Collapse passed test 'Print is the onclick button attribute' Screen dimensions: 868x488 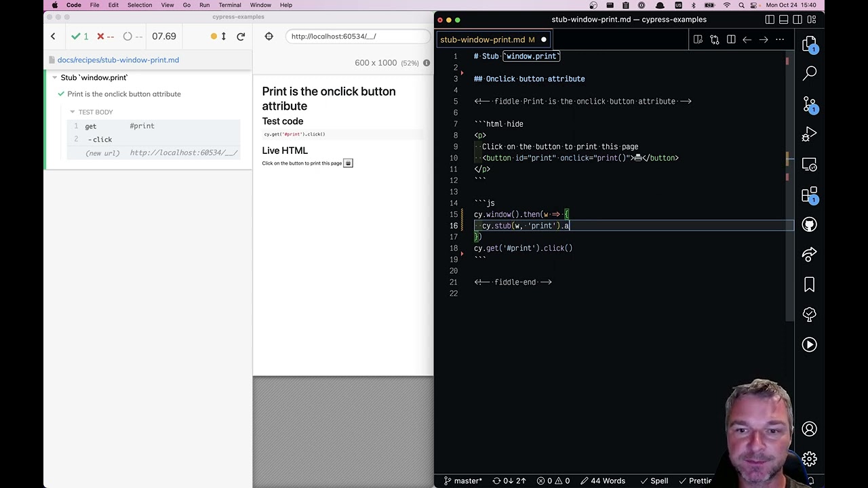pyautogui.click(x=123, y=94)
